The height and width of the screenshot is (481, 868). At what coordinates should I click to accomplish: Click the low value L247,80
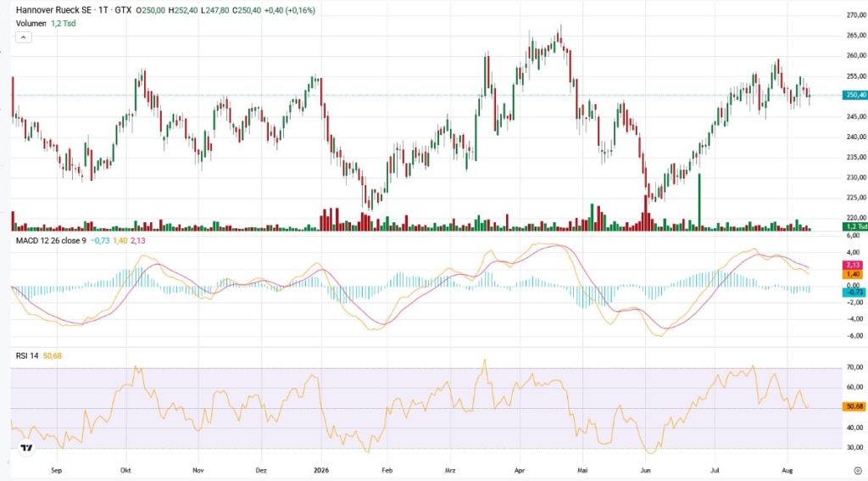click(214, 10)
